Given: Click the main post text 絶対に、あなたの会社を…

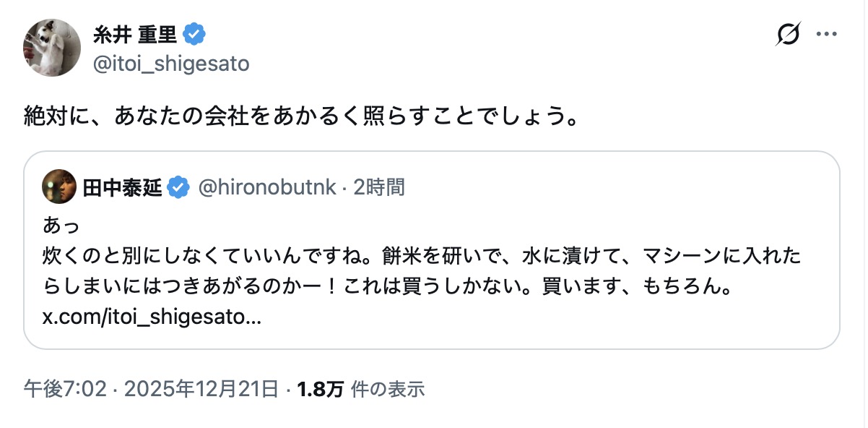Looking at the screenshot, I should tap(300, 116).
